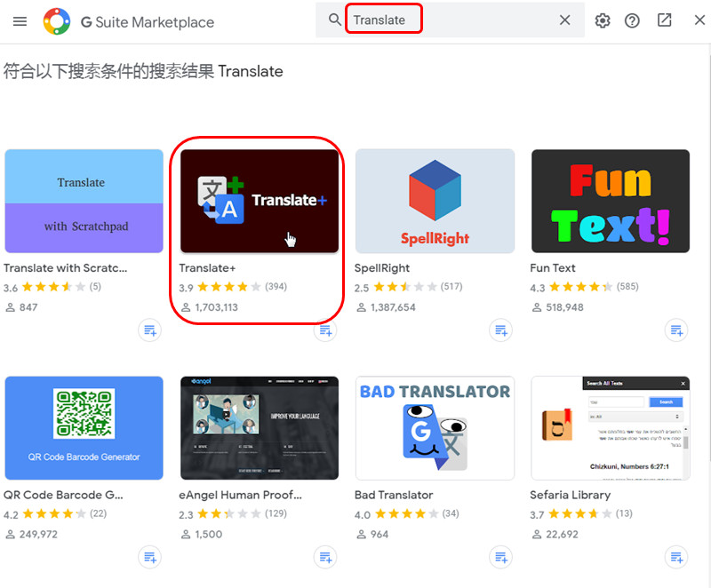The width and height of the screenshot is (711, 588).
Task: Add Sefaria Library to list icon
Action: (x=676, y=557)
